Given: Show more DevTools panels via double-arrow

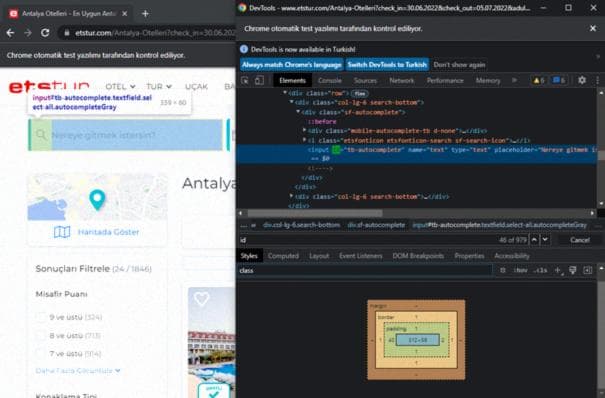Looking at the screenshot, I should click(514, 80).
